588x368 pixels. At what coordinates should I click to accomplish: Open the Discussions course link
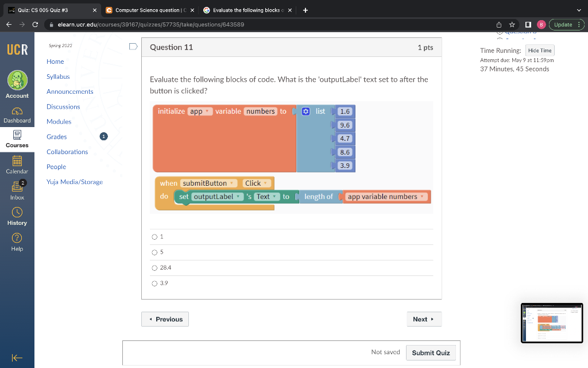(63, 106)
